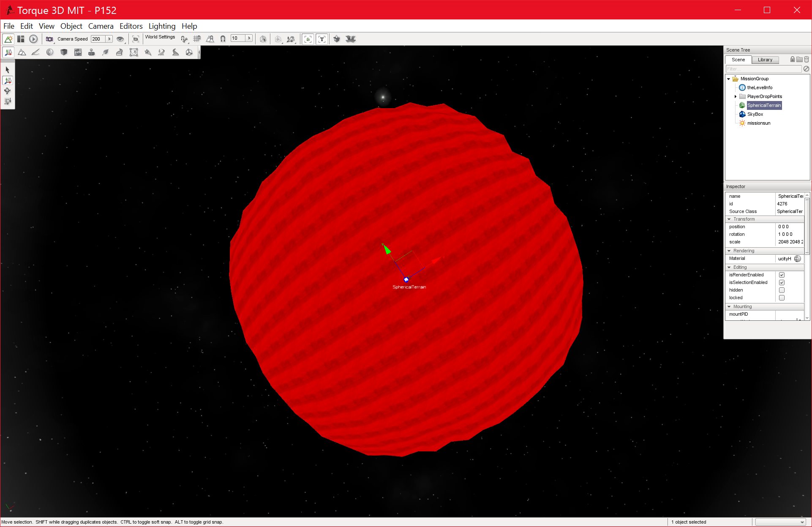Open the Edit menu
This screenshot has width=812, height=527.
click(27, 26)
